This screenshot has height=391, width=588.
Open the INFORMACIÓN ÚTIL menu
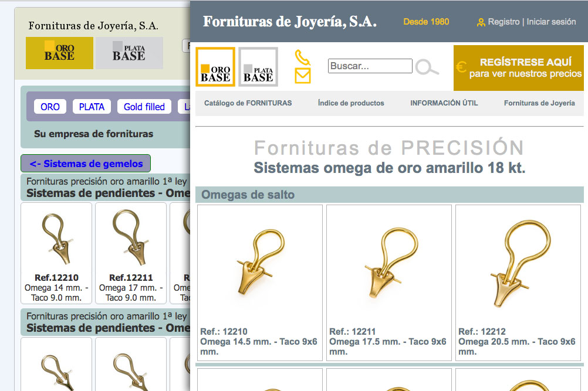(444, 103)
